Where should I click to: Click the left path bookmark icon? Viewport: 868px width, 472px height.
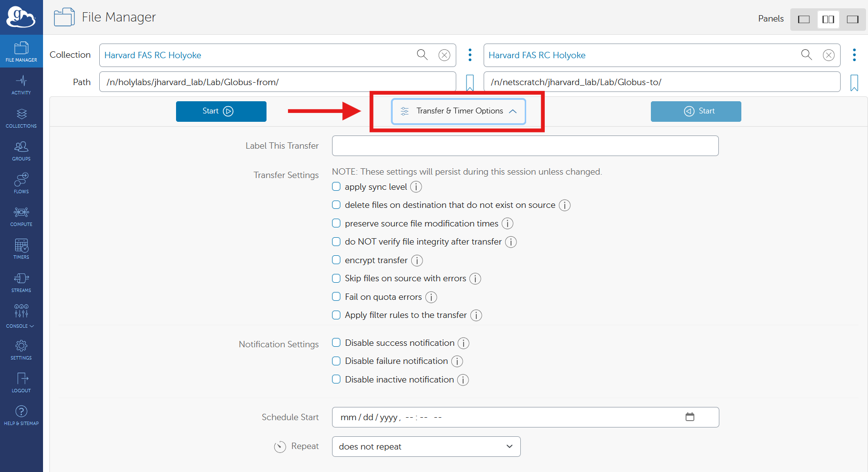pos(469,83)
